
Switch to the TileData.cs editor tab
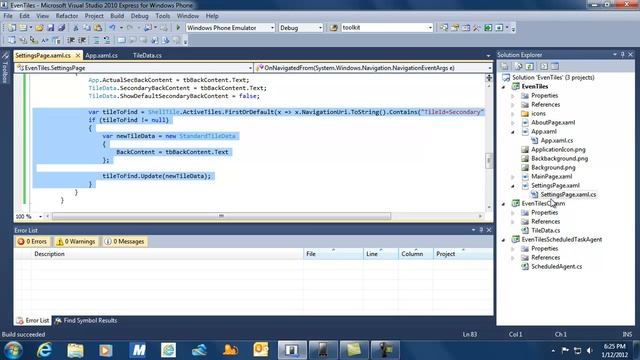coord(147,56)
